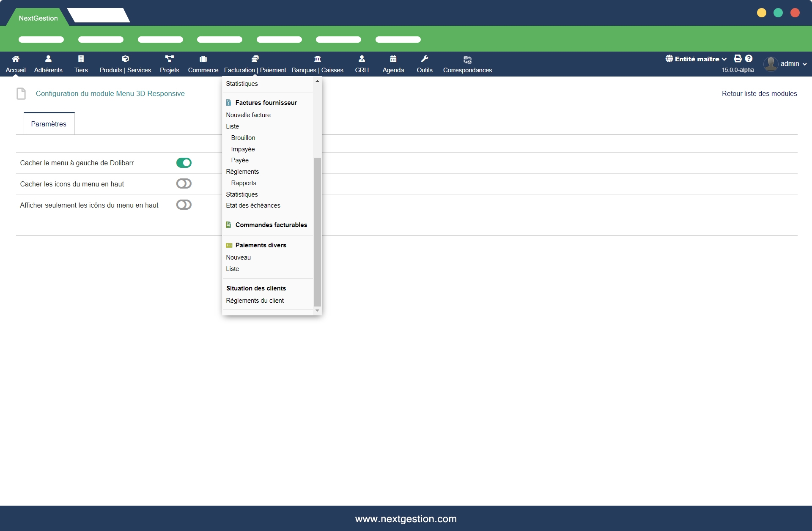Screen dimensions: 812x531
Task: Expand the Entité maître dropdown
Action: [x=697, y=59]
